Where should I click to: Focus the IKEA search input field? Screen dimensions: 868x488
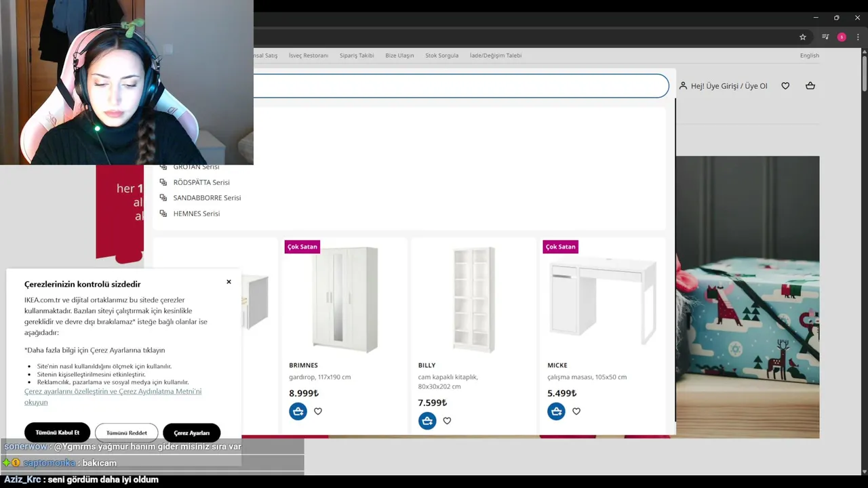[461, 86]
